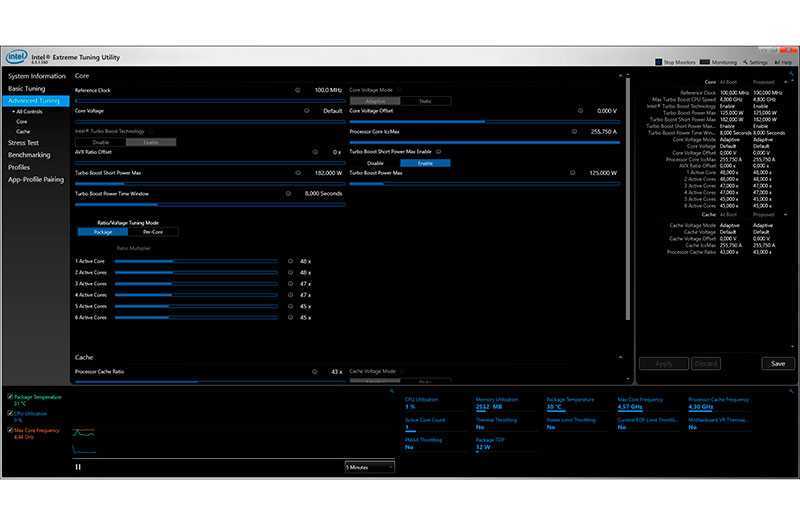Screen dimensions: 800x525
Task: Click the info icon beside Core Voltage
Action: (x=307, y=111)
